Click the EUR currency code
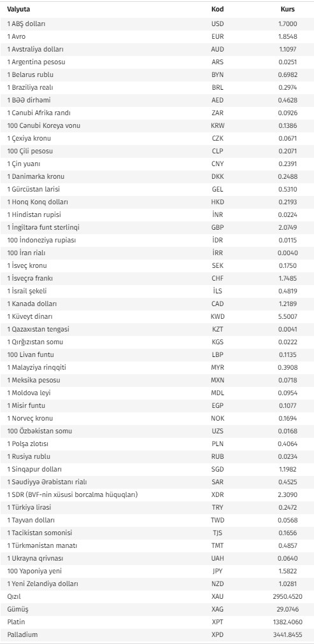Image resolution: width=314 pixels, height=644 pixels. 217,36
